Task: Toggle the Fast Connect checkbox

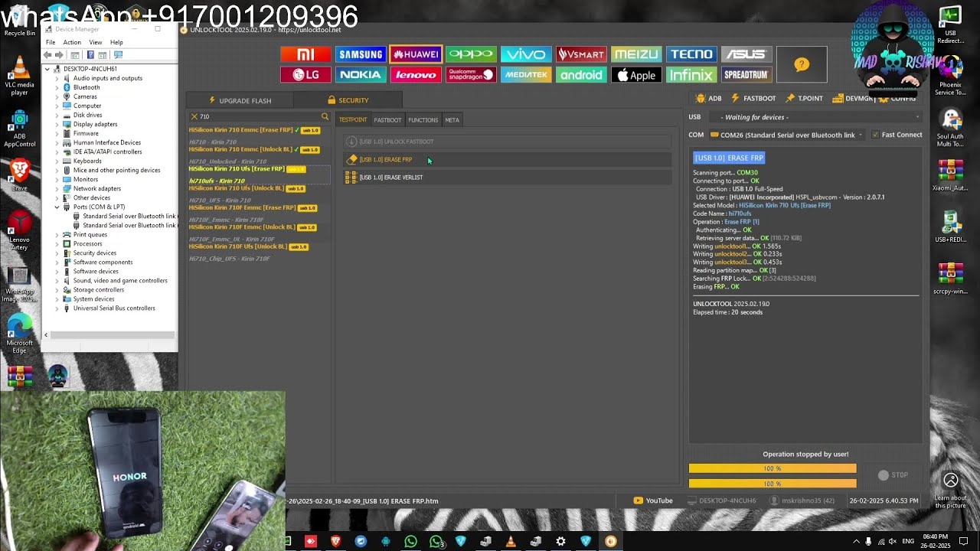Action: pyautogui.click(x=875, y=135)
